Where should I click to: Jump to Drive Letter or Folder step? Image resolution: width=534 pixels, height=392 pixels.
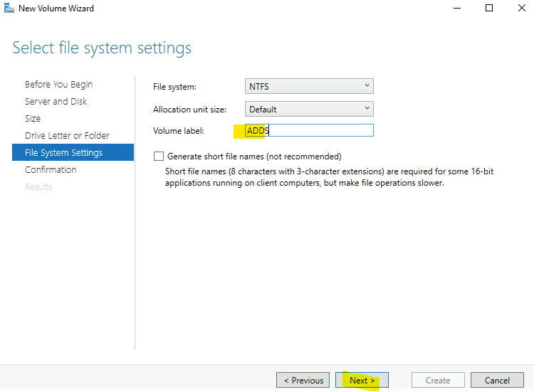67,135
